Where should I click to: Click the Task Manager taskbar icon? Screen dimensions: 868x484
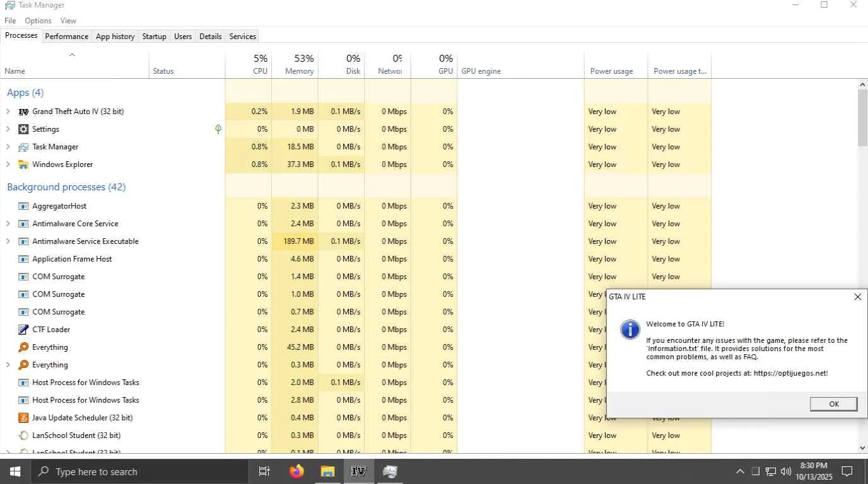pos(390,471)
